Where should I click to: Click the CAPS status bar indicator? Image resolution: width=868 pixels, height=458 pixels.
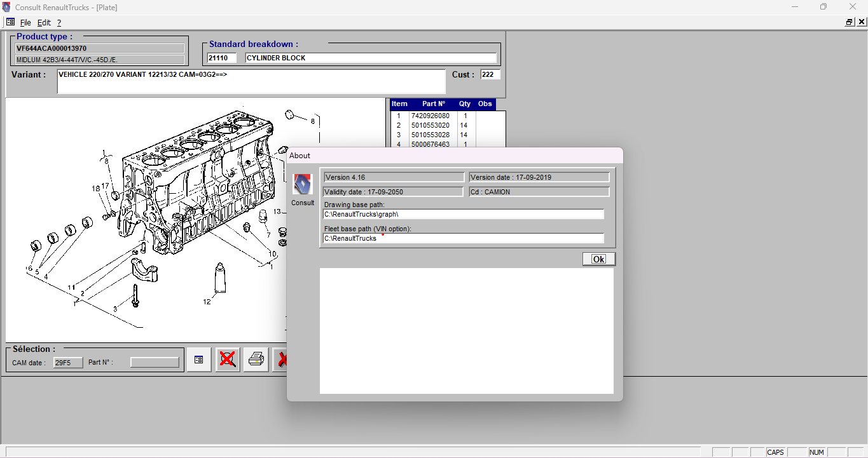click(775, 452)
